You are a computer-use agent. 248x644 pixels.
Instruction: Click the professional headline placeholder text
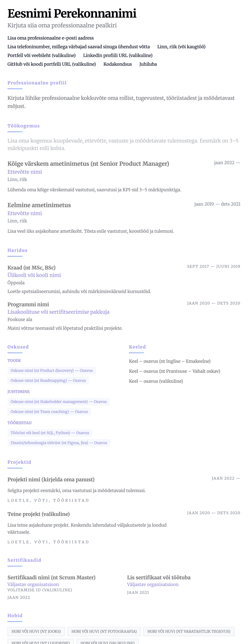click(62, 26)
